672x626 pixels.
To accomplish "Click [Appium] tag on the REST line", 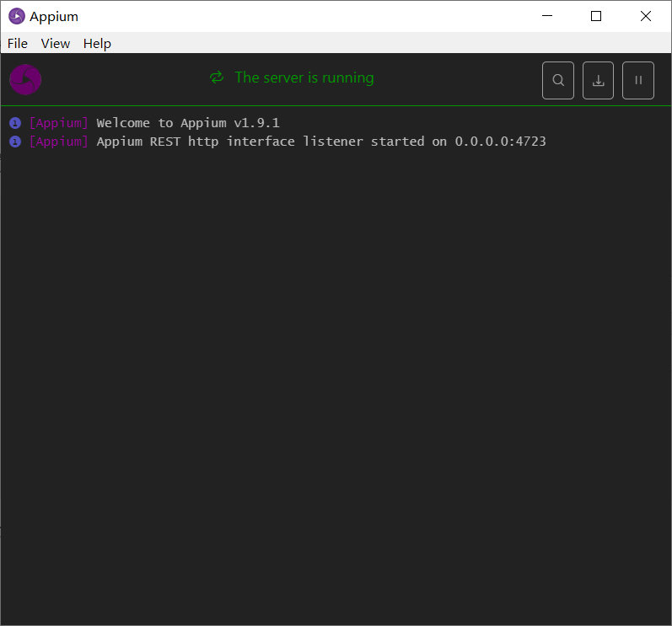I will pos(59,142).
